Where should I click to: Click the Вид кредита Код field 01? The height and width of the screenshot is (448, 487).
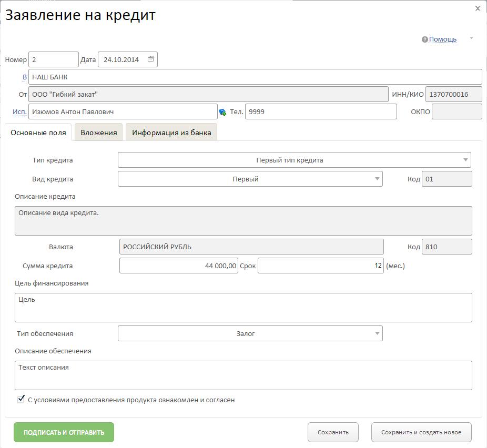(x=447, y=179)
